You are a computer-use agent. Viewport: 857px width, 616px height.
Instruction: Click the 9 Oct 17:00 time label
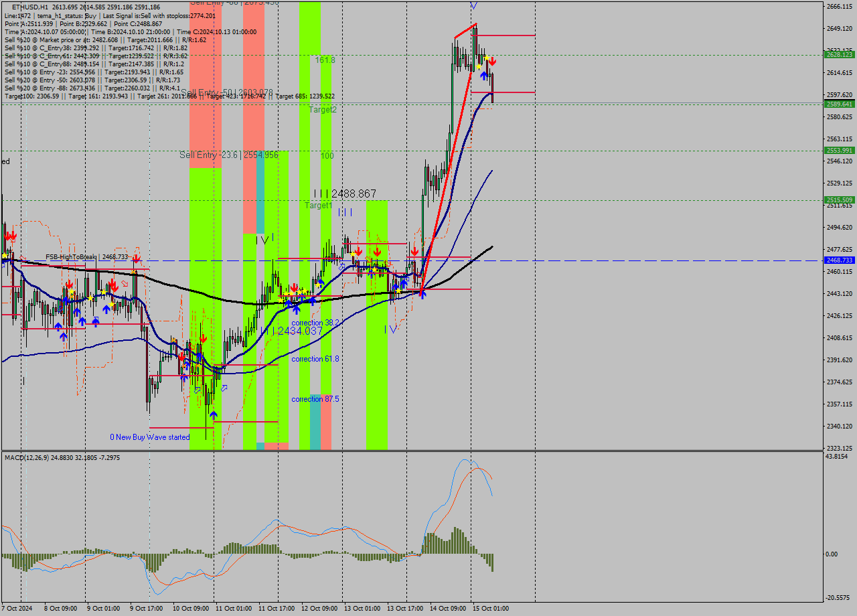pyautogui.click(x=146, y=609)
